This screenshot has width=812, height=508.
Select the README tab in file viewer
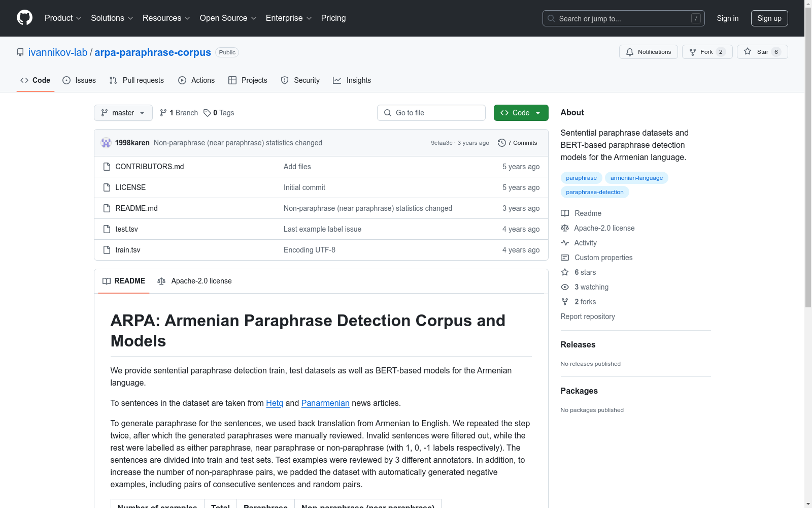124,281
